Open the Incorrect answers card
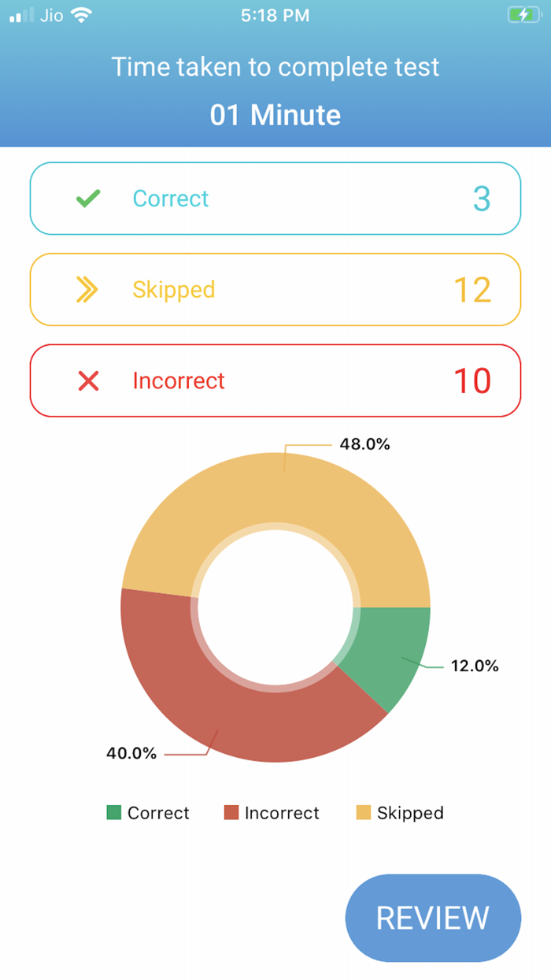The height and width of the screenshot is (980, 551). coord(275,381)
